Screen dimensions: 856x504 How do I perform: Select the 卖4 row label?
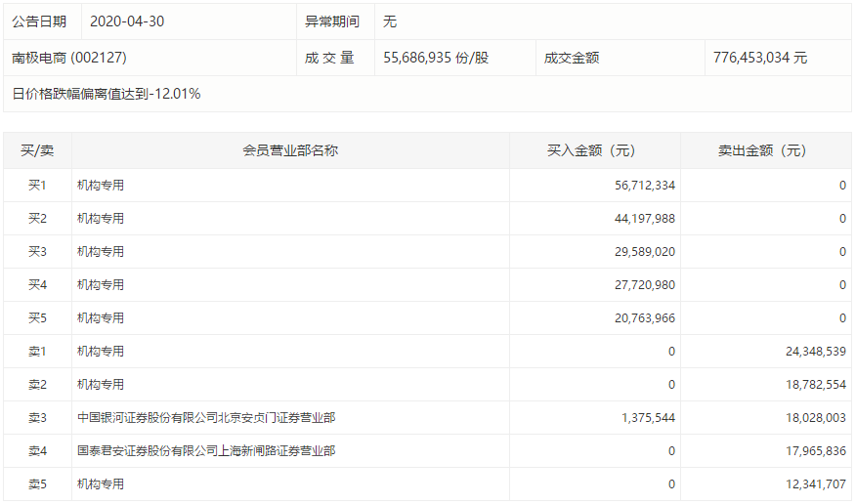point(37,451)
